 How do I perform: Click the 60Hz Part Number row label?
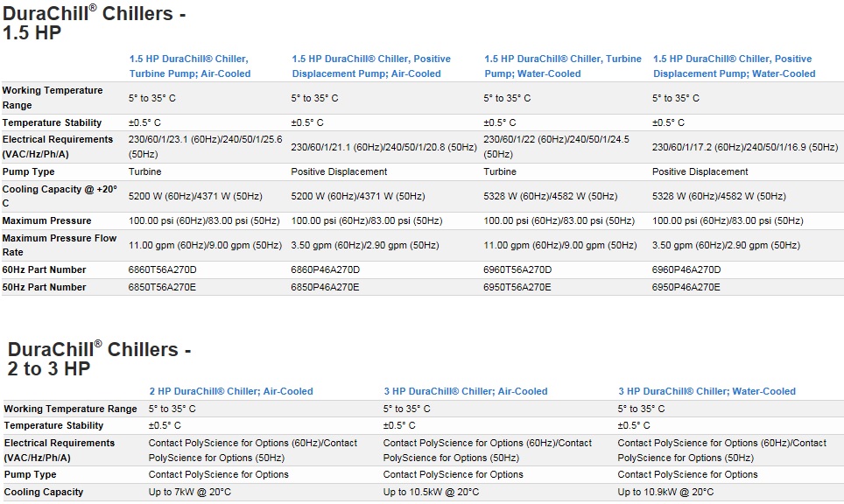(x=44, y=269)
